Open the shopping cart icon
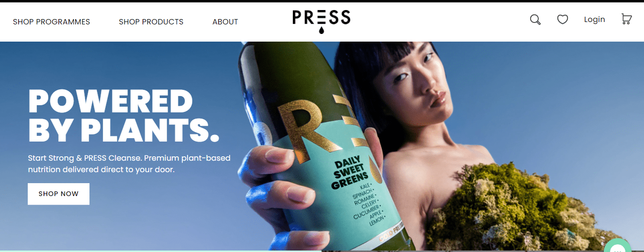This screenshot has height=252, width=644. (x=626, y=19)
